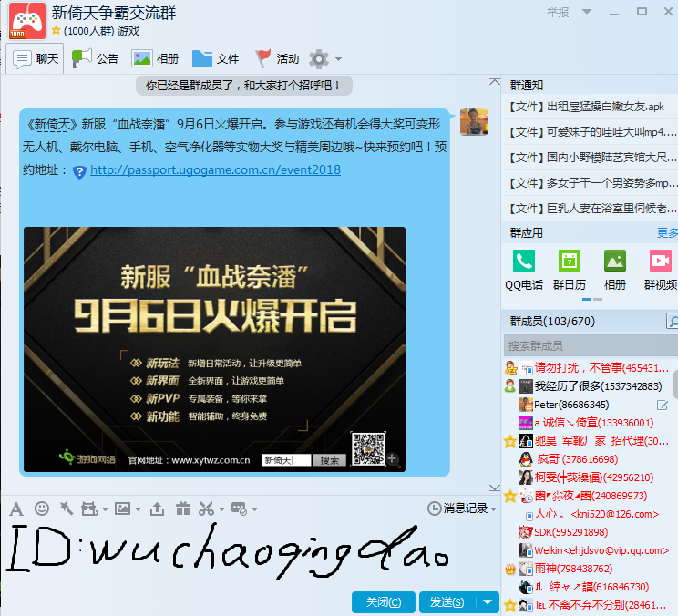This screenshot has height=616, width=678.
Task: Click the 群通知 header
Action: [527, 85]
